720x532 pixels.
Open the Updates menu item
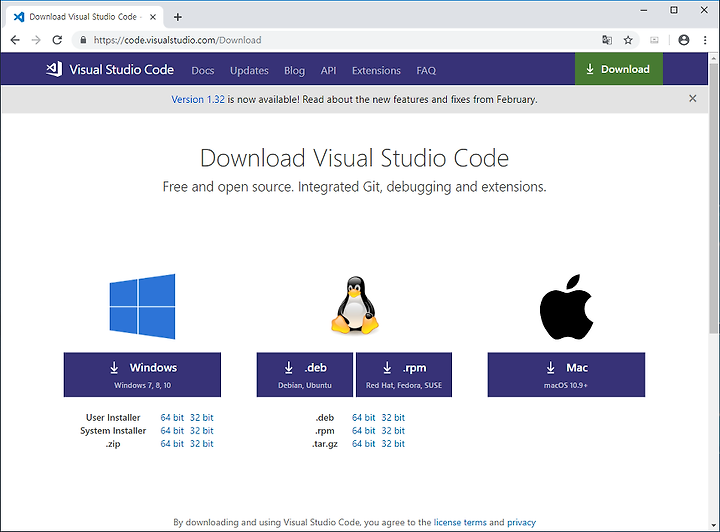[249, 70]
